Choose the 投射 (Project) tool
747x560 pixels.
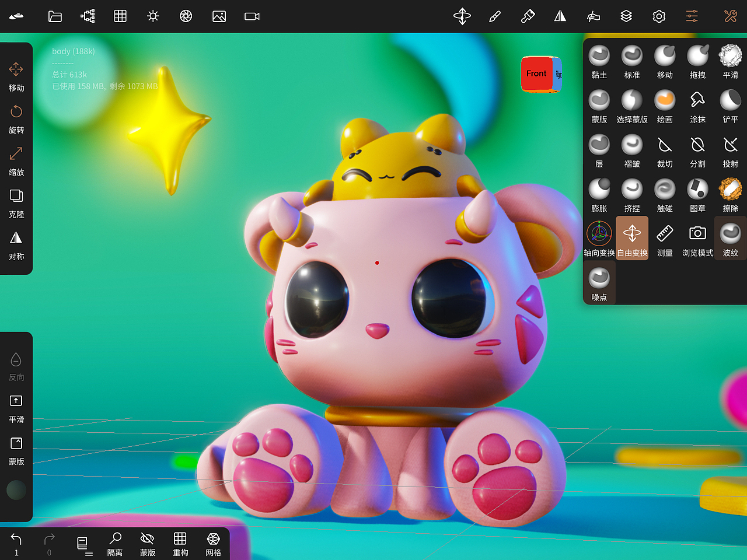(730, 150)
